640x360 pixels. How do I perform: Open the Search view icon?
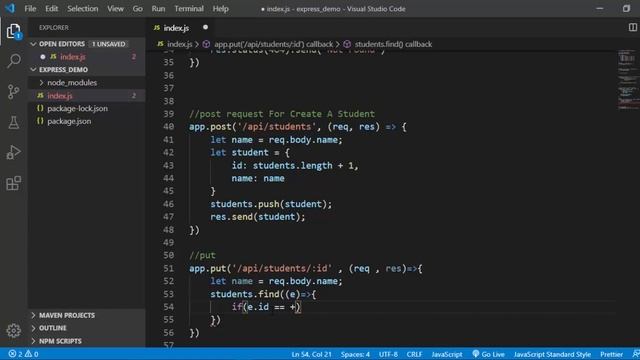13,61
